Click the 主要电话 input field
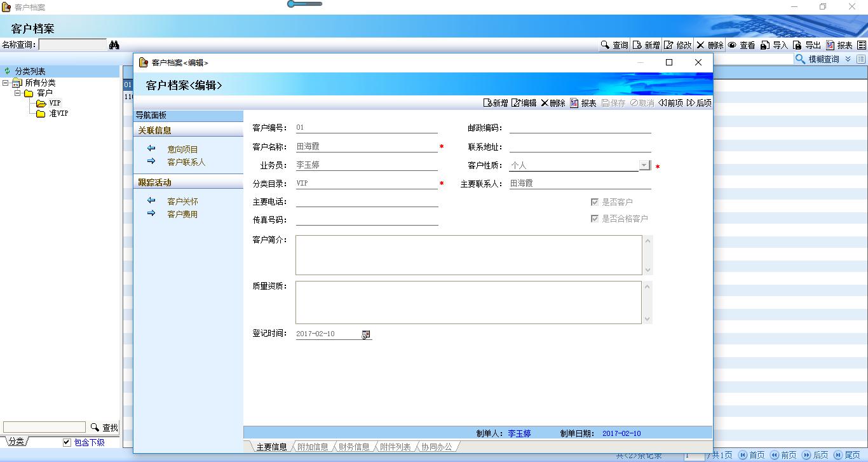The height and width of the screenshot is (462, 868). pos(367,201)
